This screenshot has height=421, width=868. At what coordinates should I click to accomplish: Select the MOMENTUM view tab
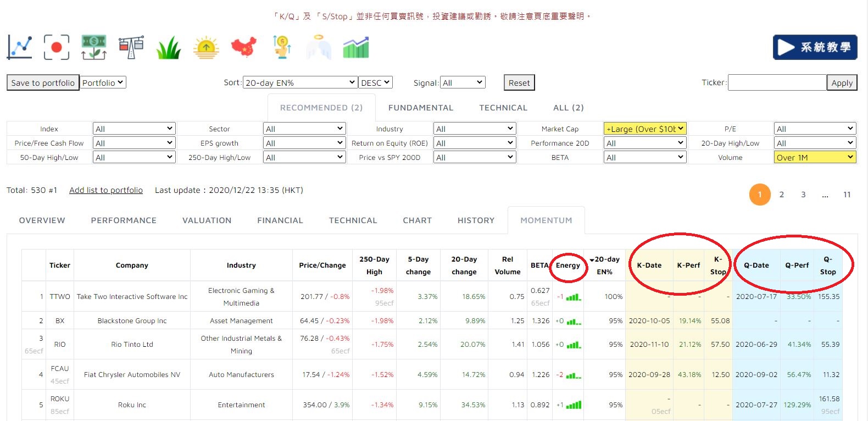[x=546, y=220]
